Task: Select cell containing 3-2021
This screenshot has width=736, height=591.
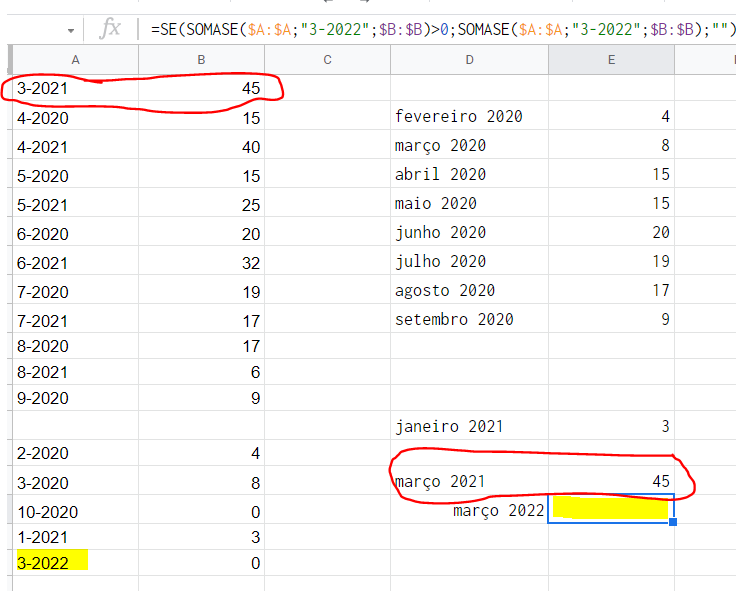Action: pos(75,88)
